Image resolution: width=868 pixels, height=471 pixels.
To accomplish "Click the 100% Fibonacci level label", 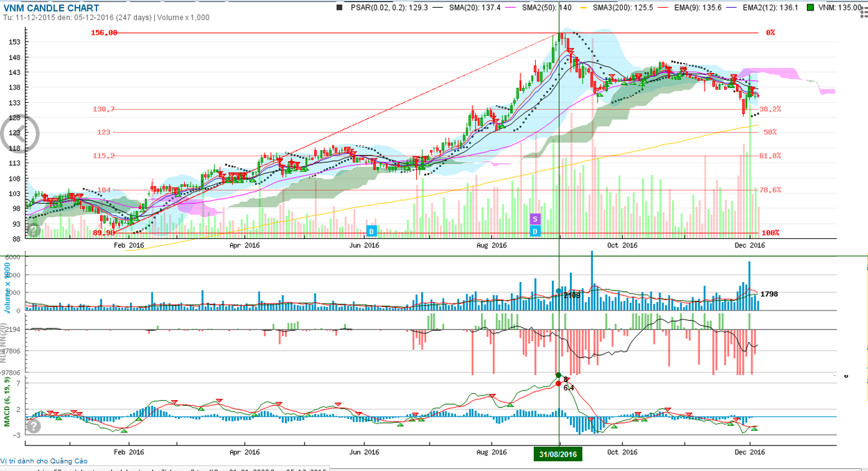I will pos(770,233).
